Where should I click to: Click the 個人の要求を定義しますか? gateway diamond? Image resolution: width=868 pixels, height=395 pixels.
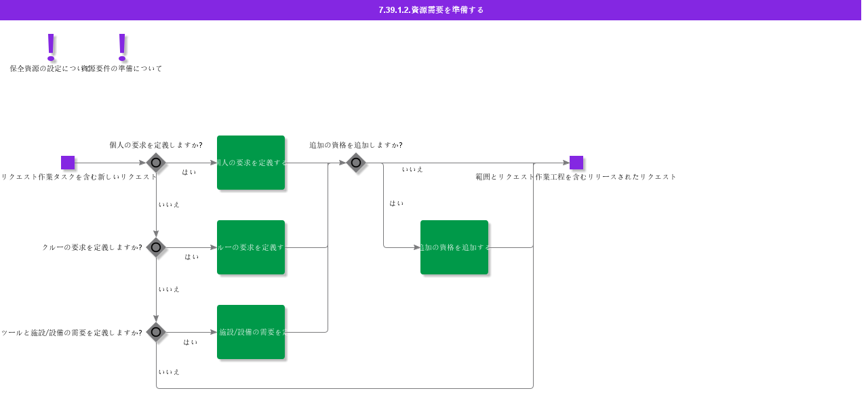click(x=156, y=163)
